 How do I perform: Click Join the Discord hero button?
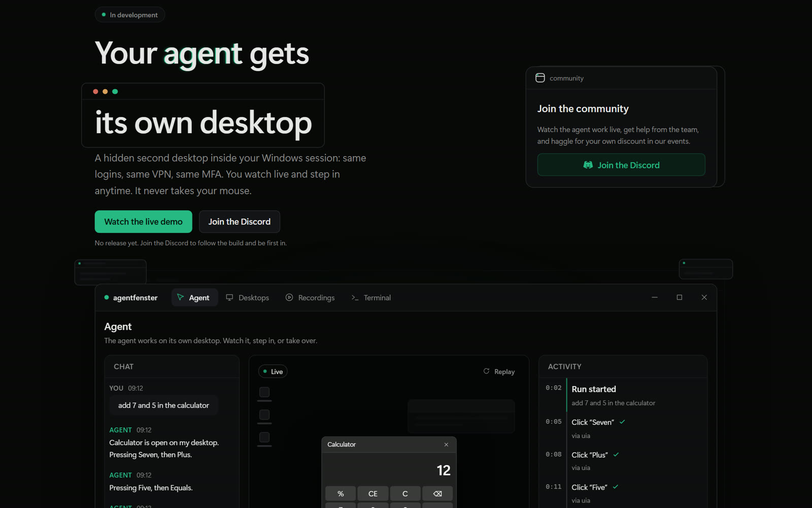click(240, 221)
